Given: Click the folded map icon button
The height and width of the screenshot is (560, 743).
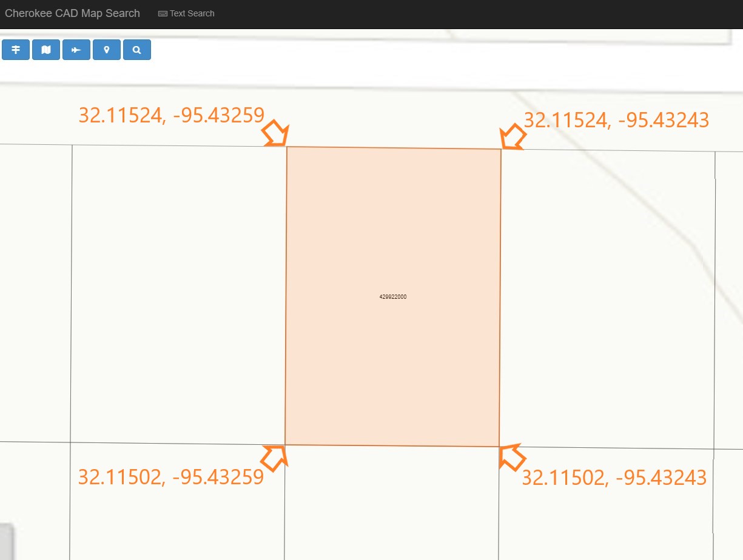Looking at the screenshot, I should click(x=46, y=50).
